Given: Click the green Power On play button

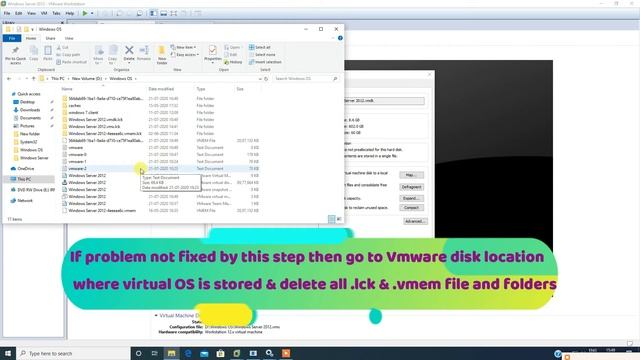Looking at the screenshot, I should pos(85,13).
